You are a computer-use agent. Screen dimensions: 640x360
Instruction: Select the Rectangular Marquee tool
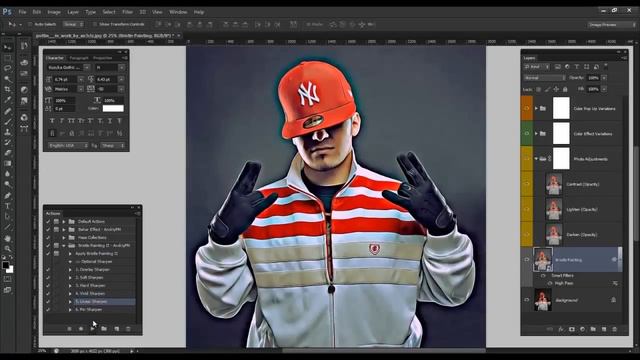point(7,58)
